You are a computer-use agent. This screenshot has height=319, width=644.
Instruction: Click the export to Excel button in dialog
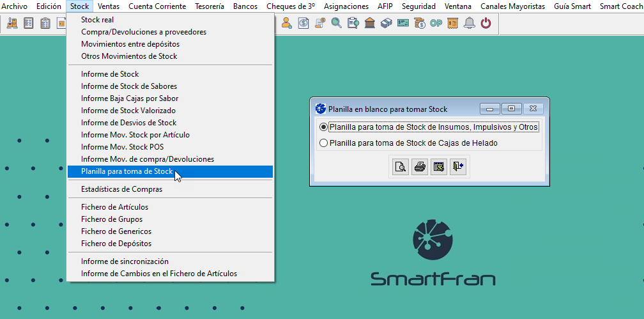pyautogui.click(x=439, y=167)
